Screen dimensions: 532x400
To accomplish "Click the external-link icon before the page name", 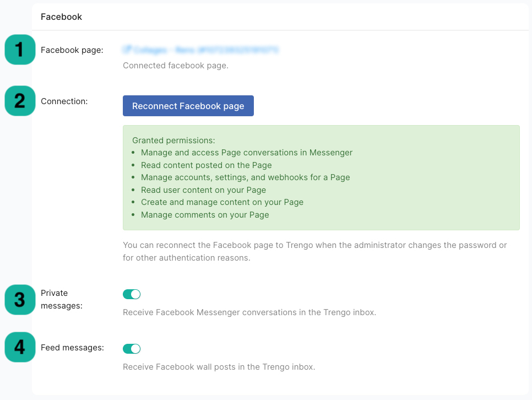I will tap(127, 50).
